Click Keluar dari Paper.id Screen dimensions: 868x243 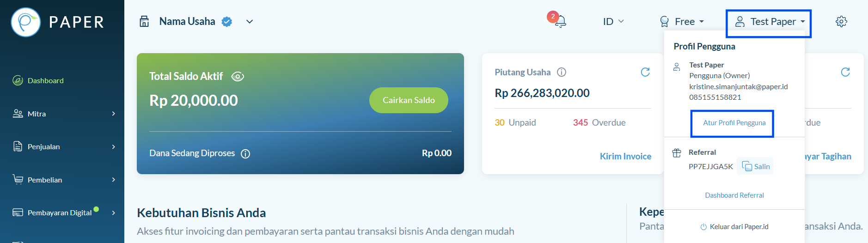(734, 227)
